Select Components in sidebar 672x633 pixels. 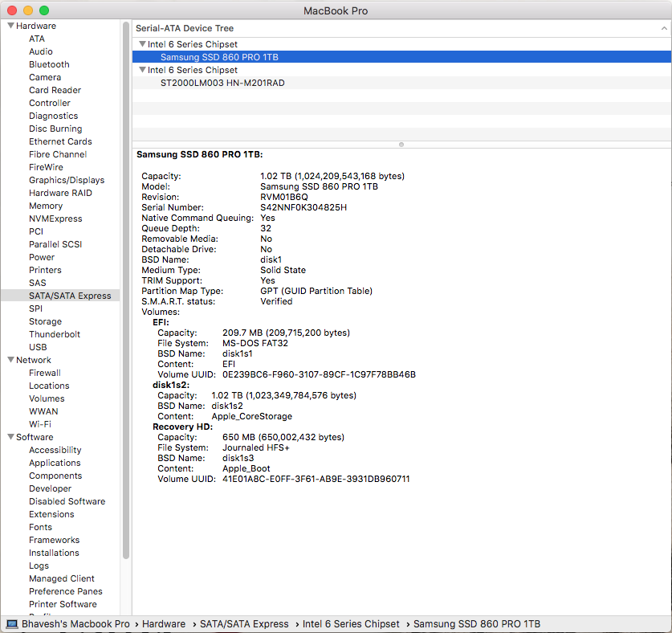[x=55, y=476]
